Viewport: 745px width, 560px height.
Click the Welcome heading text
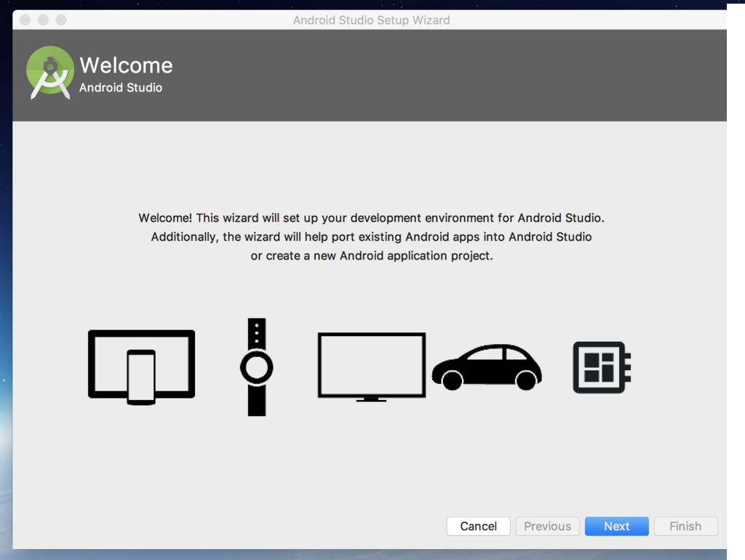tap(126, 65)
